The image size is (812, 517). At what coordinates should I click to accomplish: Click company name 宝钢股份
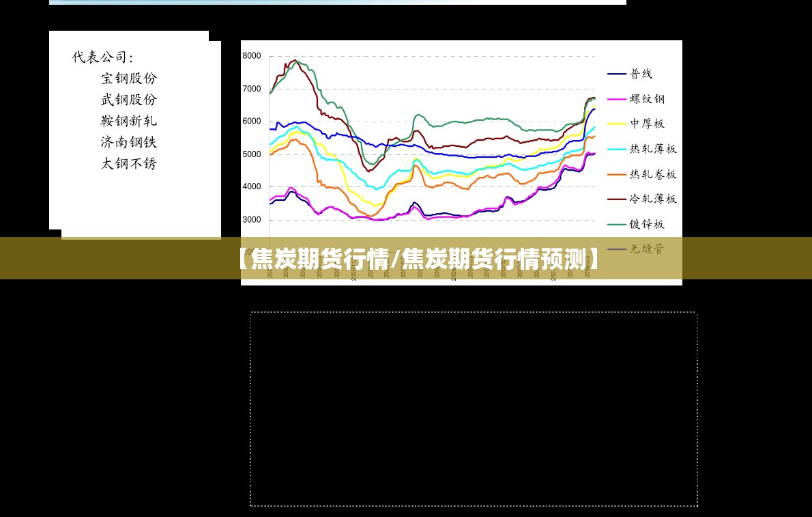pos(128,79)
